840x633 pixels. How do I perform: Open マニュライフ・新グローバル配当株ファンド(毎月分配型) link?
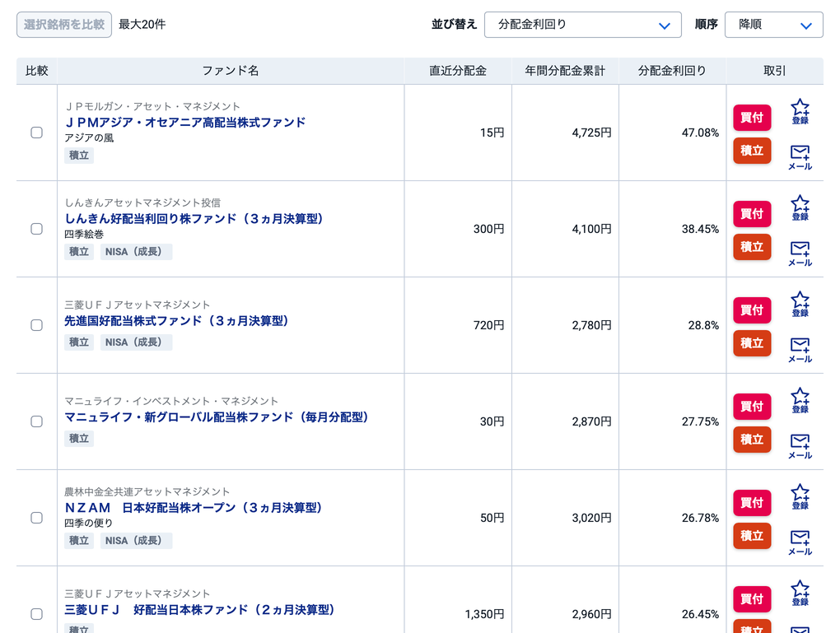click(x=217, y=417)
